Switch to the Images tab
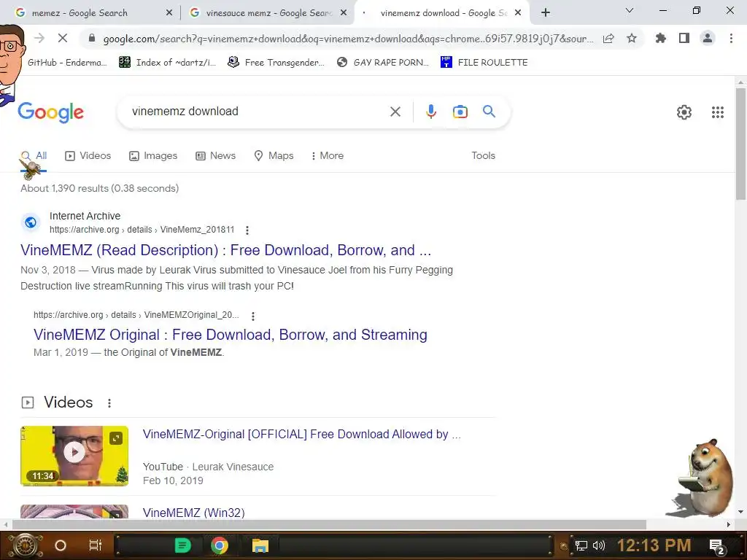Image resolution: width=747 pixels, height=560 pixels. pos(153,156)
